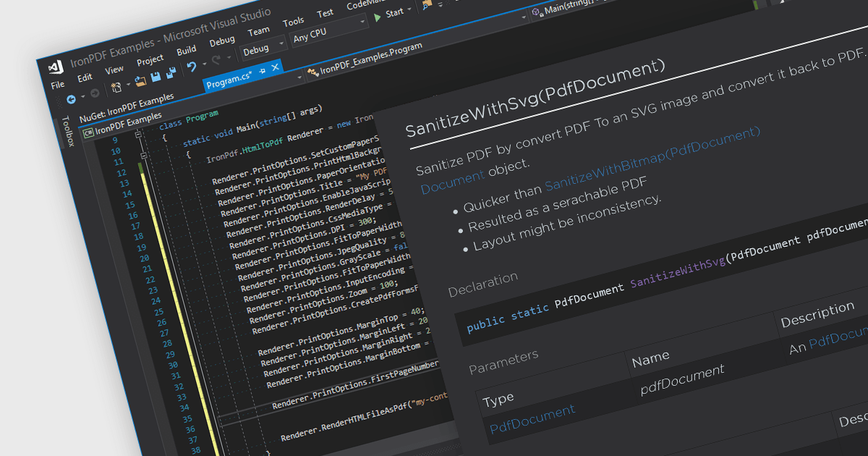Viewport: 868px width, 456px height.
Task: Click the Undo arrow icon
Action: click(192, 67)
